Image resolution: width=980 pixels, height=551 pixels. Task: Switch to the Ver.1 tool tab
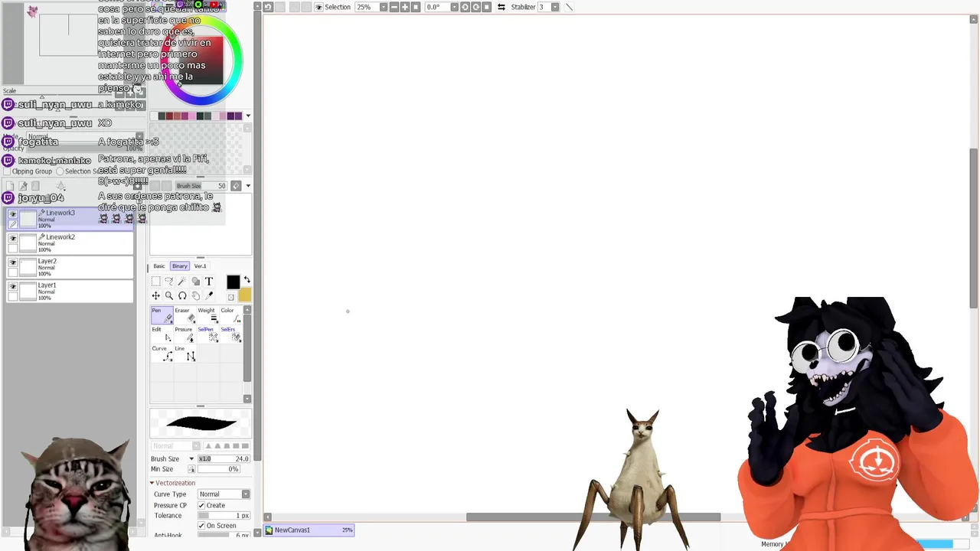[x=200, y=266]
